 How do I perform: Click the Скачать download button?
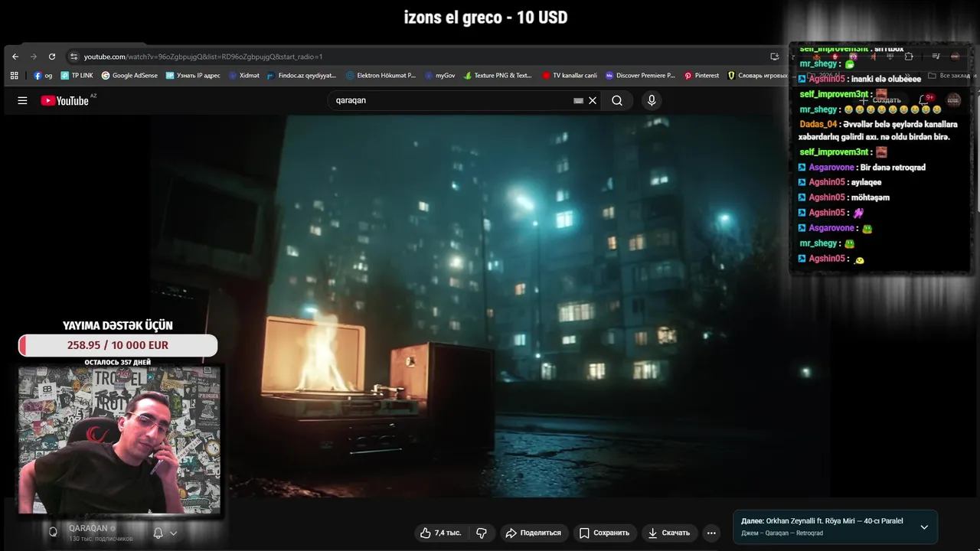pos(669,533)
